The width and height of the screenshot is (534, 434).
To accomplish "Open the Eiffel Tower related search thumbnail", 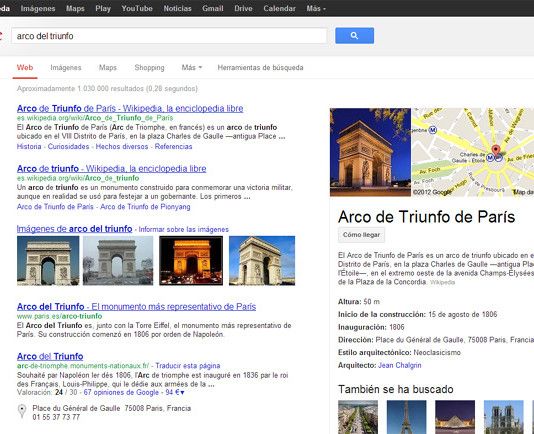I will 406,417.
